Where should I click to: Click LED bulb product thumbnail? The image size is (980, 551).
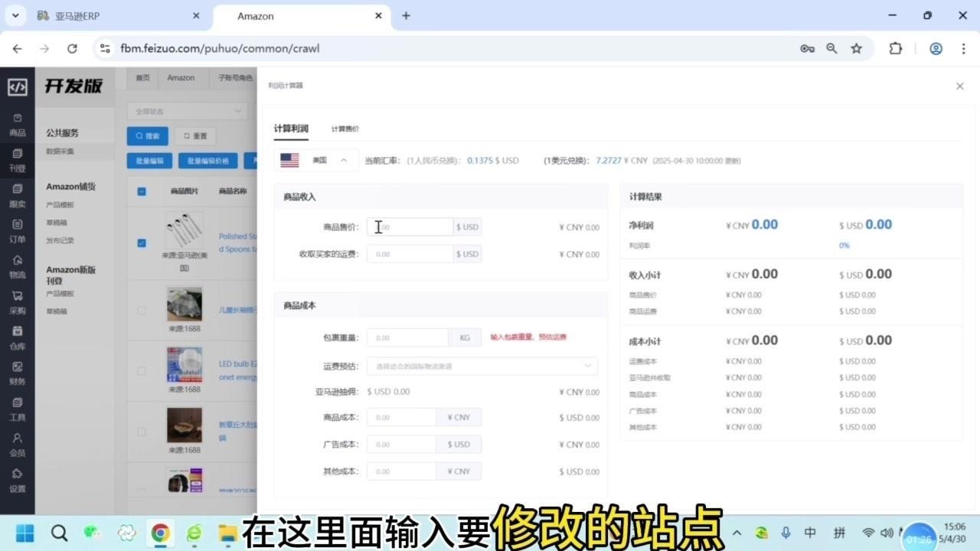click(x=185, y=364)
